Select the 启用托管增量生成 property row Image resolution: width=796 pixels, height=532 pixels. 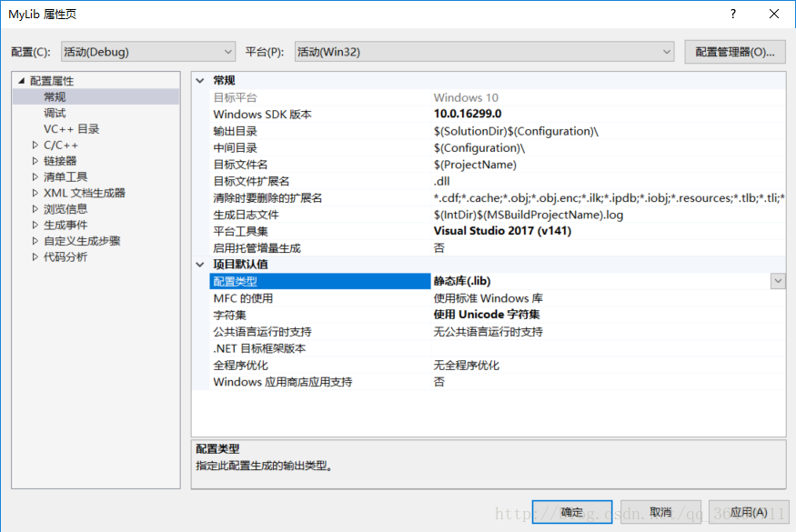point(498,247)
